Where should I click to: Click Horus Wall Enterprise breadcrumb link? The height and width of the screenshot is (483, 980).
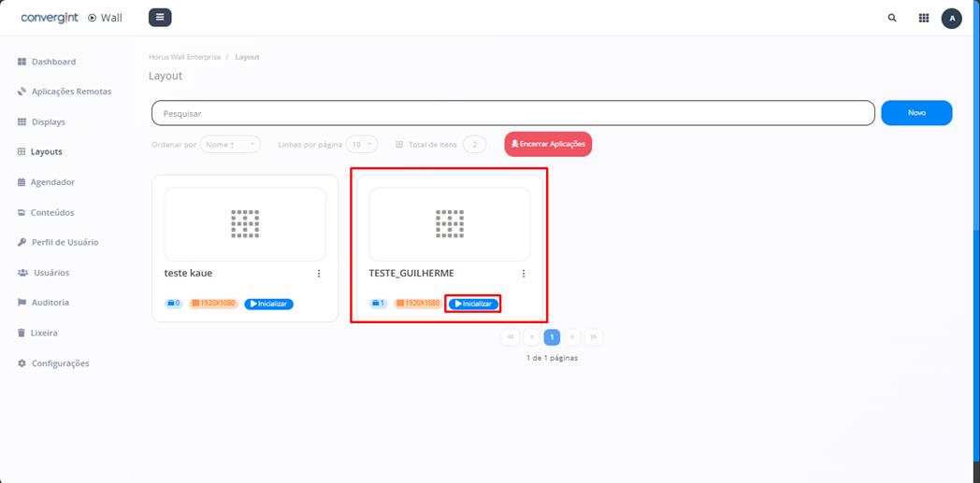pyautogui.click(x=185, y=57)
